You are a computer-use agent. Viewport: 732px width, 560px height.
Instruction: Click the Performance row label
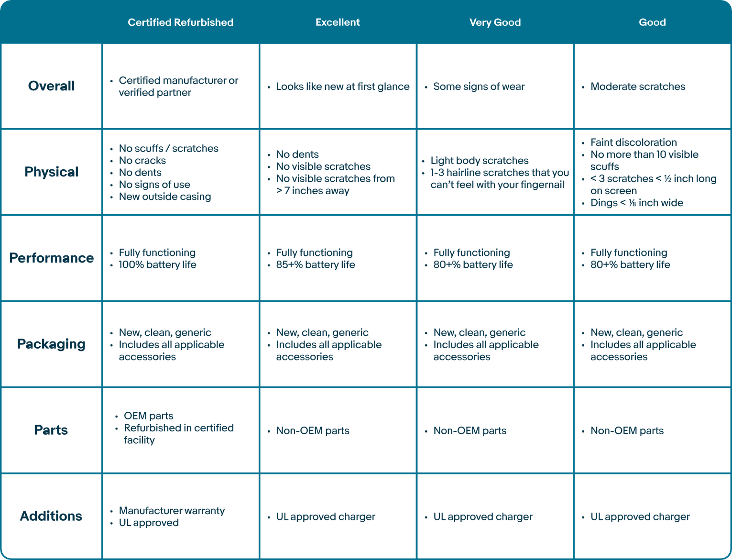tap(51, 258)
